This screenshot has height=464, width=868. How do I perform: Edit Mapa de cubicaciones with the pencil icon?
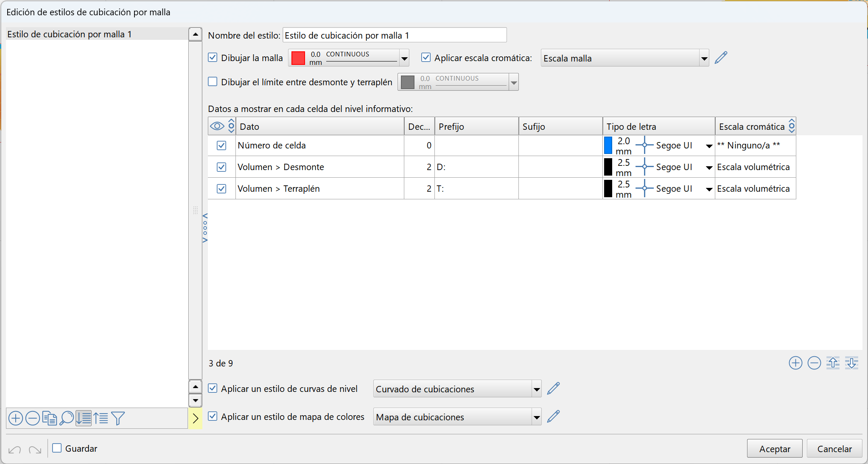pyautogui.click(x=553, y=416)
